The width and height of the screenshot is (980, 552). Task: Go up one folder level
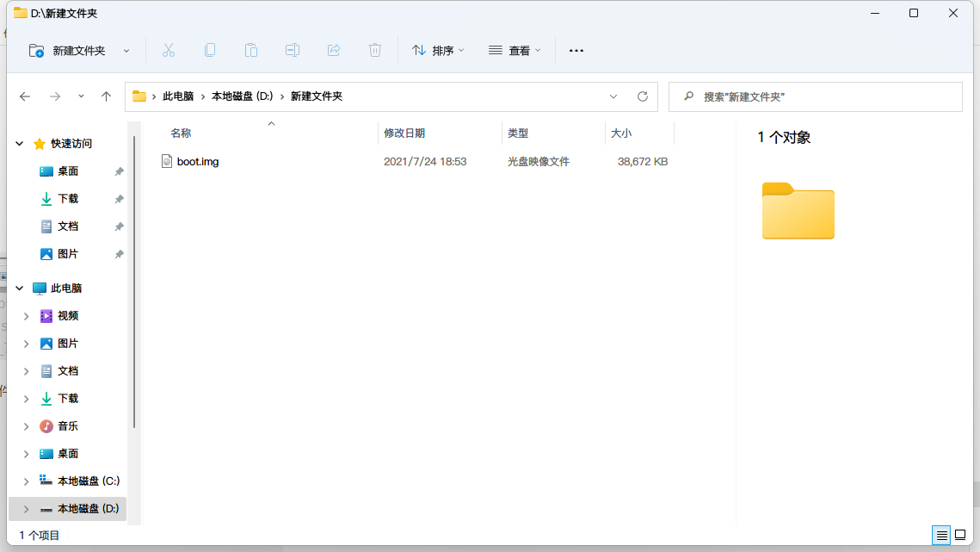(106, 96)
